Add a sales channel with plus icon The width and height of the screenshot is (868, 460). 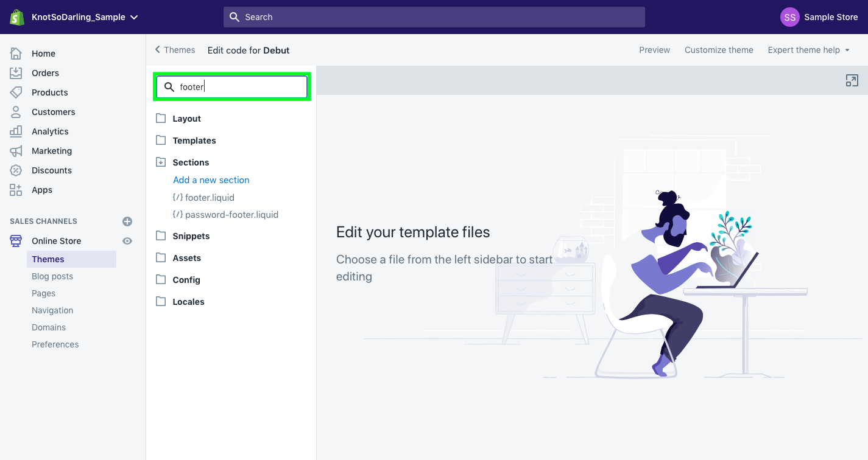tap(127, 221)
